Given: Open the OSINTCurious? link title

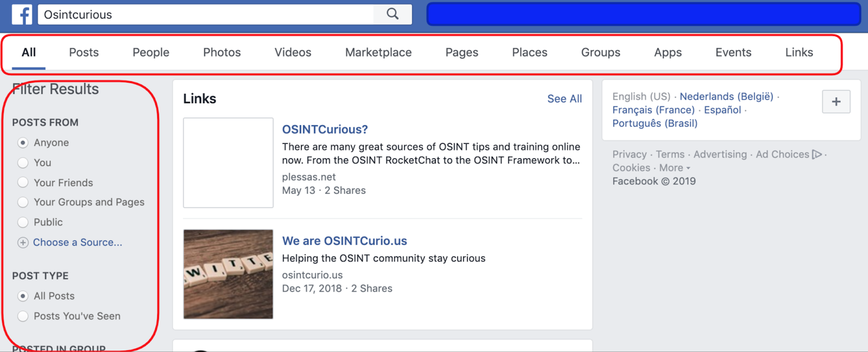Looking at the screenshot, I should coord(325,130).
